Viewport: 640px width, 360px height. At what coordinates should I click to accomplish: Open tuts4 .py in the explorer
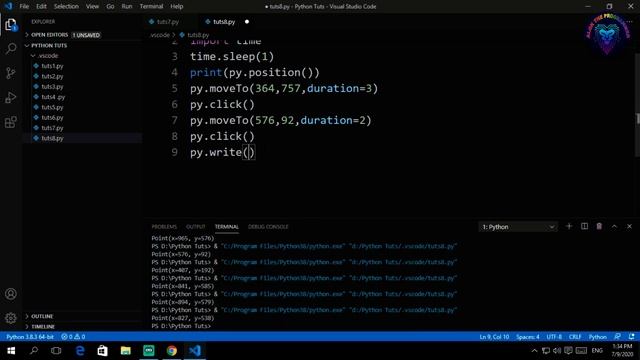(x=53, y=97)
